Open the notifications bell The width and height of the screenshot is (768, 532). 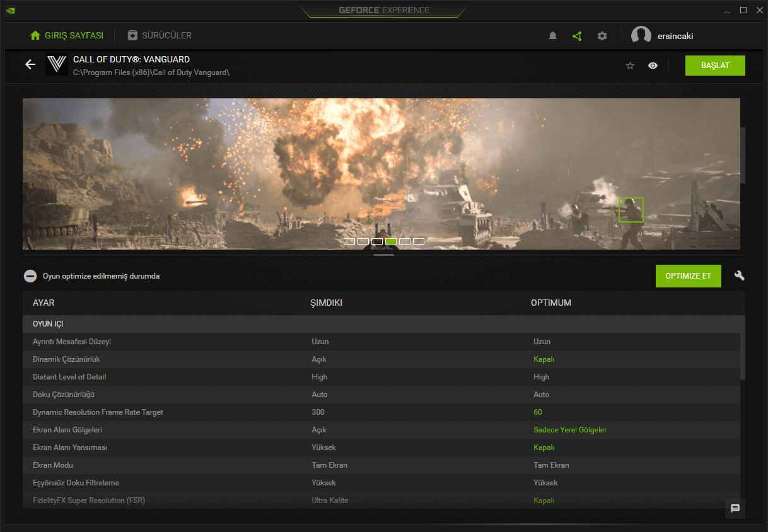coord(553,36)
